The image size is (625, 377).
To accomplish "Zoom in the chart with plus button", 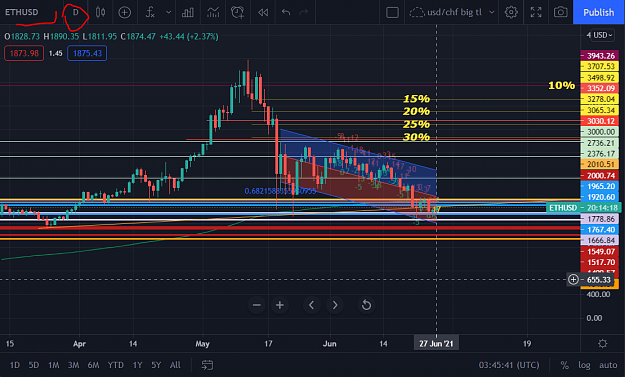I will (x=280, y=305).
